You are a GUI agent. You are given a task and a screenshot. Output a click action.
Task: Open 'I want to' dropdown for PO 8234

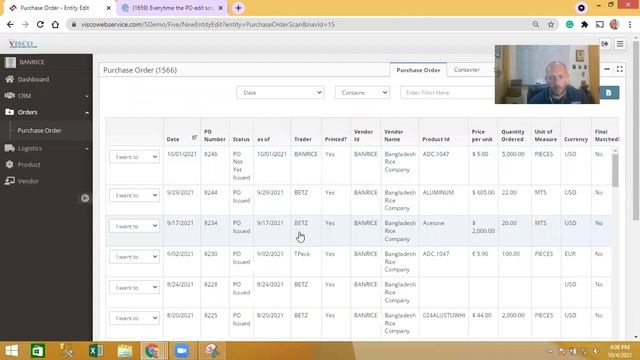(134, 226)
